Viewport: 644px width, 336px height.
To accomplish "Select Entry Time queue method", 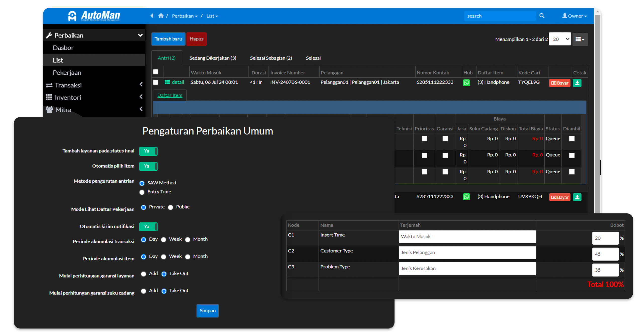I will [x=142, y=192].
